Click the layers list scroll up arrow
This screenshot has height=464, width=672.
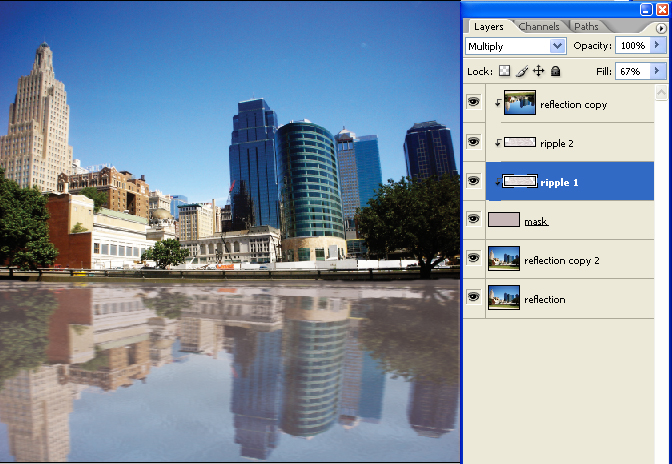point(661,93)
